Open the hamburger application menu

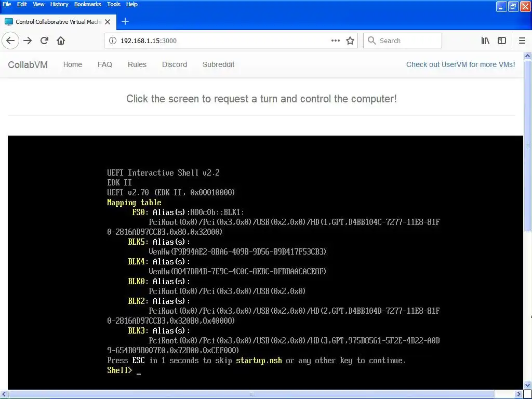pos(522,41)
